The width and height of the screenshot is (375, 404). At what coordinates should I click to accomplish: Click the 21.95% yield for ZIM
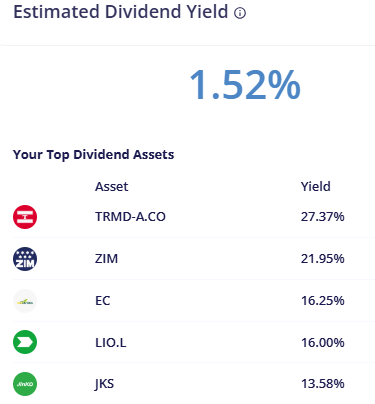(x=323, y=259)
